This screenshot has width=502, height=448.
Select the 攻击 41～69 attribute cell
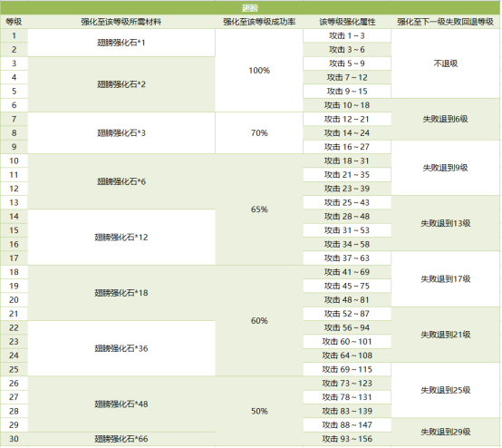click(347, 272)
